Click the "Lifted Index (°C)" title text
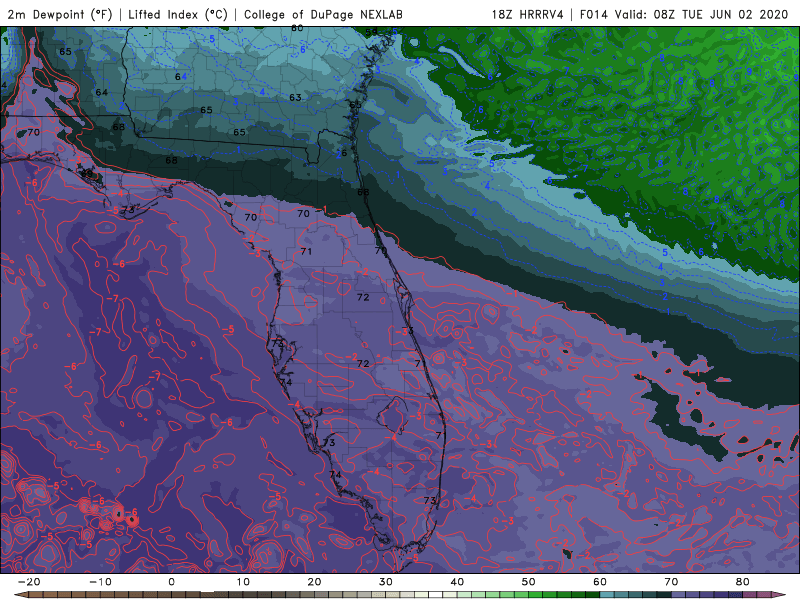800x600 pixels. pyautogui.click(x=178, y=15)
